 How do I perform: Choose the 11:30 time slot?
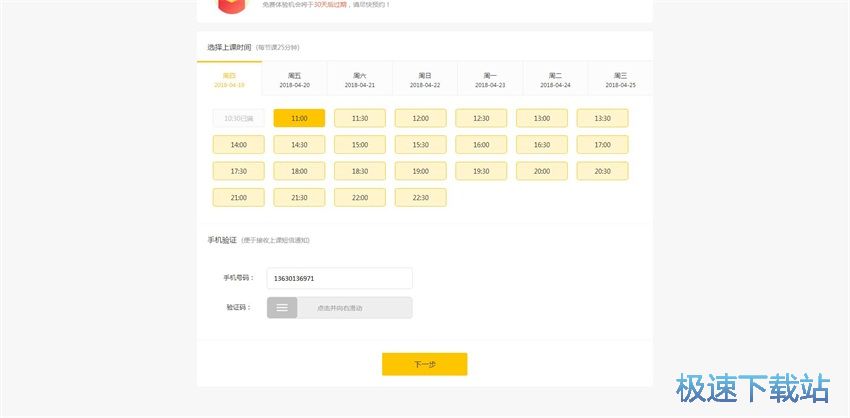coord(360,118)
